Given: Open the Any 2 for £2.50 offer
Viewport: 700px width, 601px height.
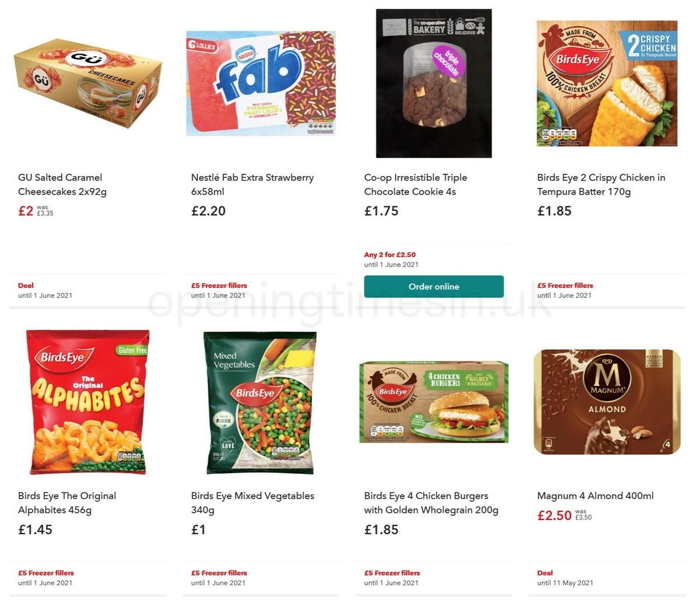Looking at the screenshot, I should [390, 255].
